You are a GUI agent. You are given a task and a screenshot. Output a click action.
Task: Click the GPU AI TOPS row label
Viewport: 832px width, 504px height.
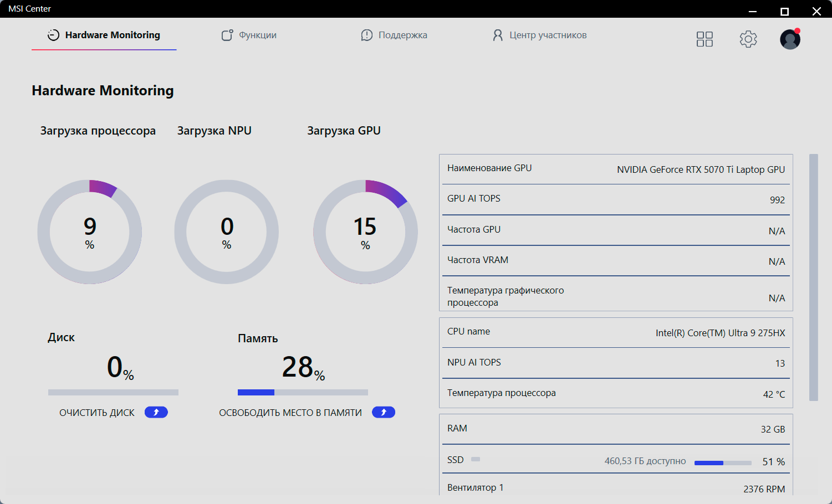point(474,198)
